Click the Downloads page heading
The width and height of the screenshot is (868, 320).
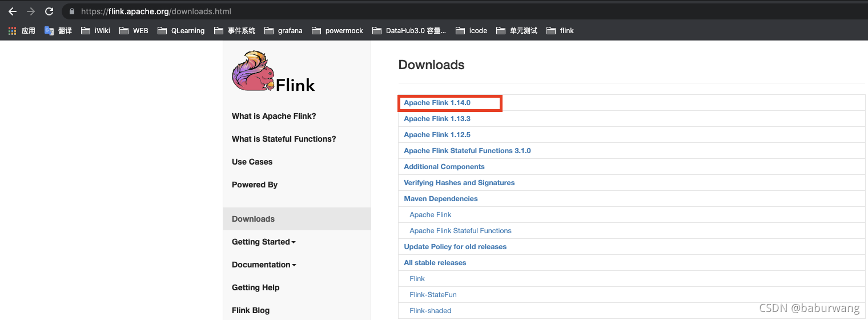pos(432,65)
